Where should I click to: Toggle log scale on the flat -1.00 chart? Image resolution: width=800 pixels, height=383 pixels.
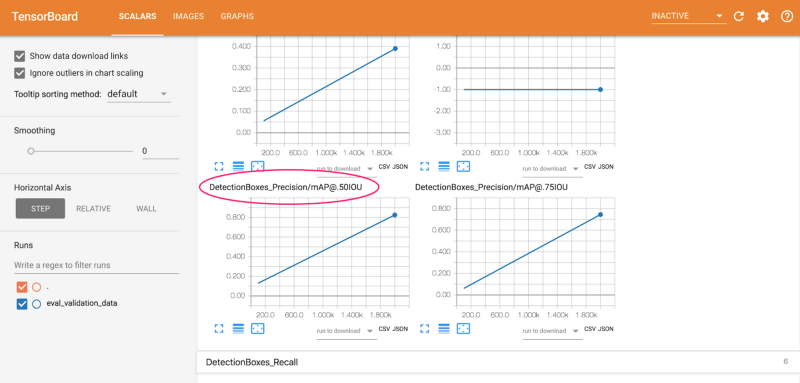tap(443, 166)
